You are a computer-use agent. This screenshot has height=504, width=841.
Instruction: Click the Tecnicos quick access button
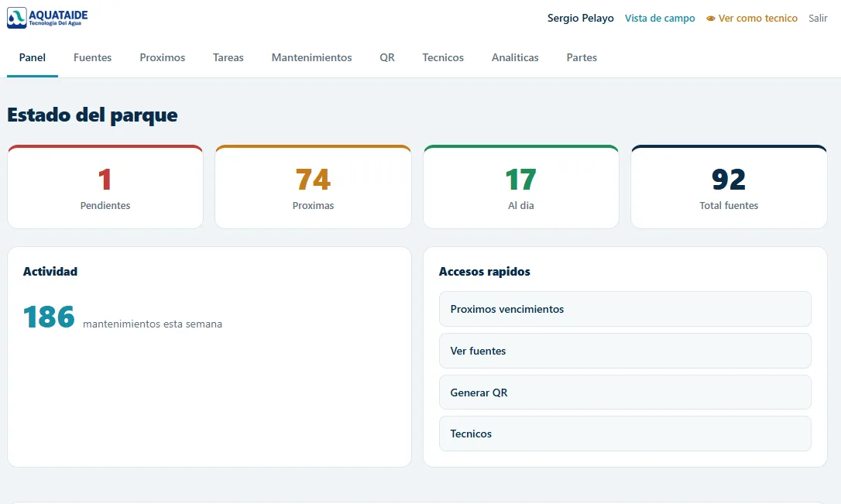[x=625, y=434]
